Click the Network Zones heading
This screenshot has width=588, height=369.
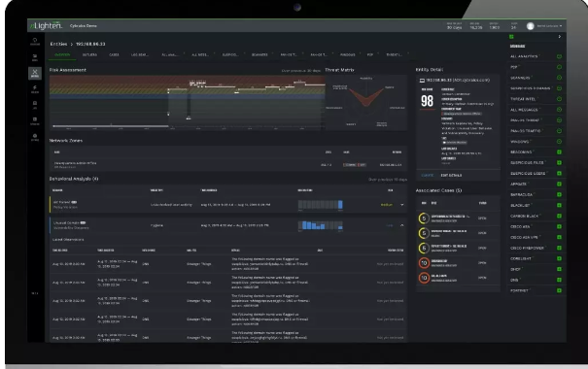[66, 141]
